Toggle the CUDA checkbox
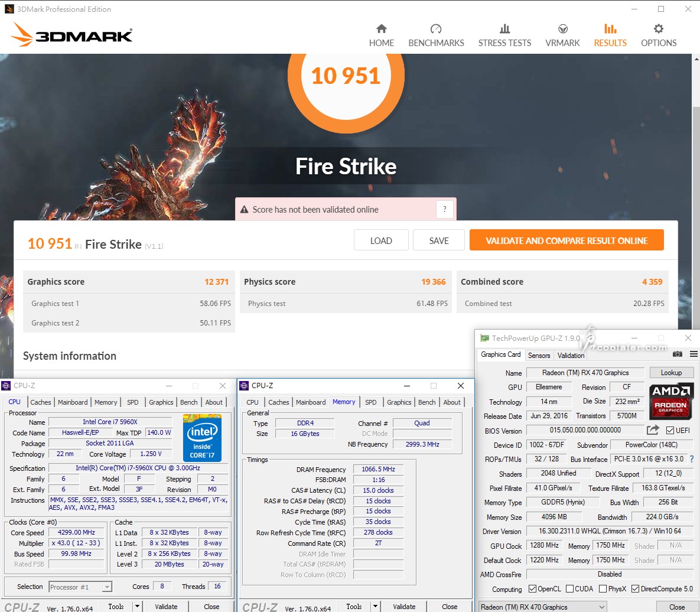Screen dimensions: 700x612 (569, 589)
